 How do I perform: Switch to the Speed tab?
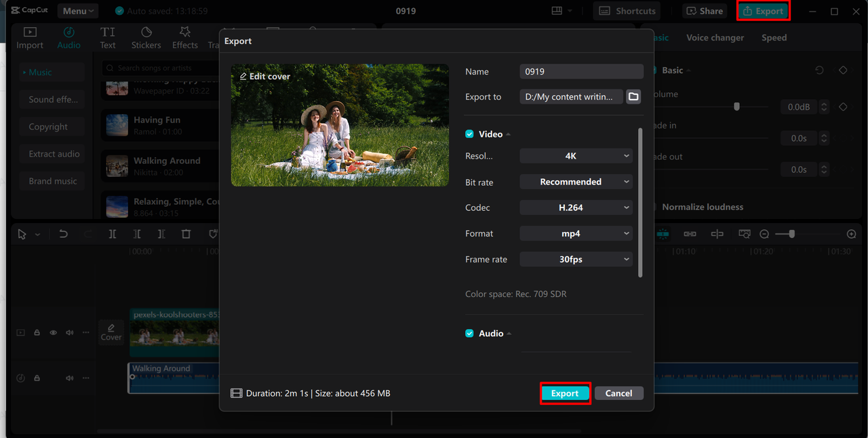[x=774, y=38]
